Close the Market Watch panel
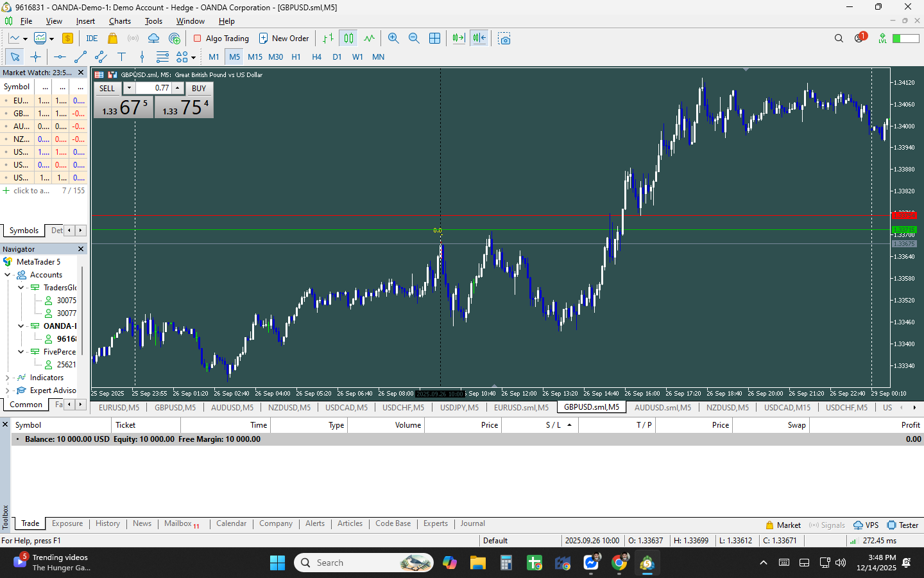The width and height of the screenshot is (924, 578). point(81,73)
